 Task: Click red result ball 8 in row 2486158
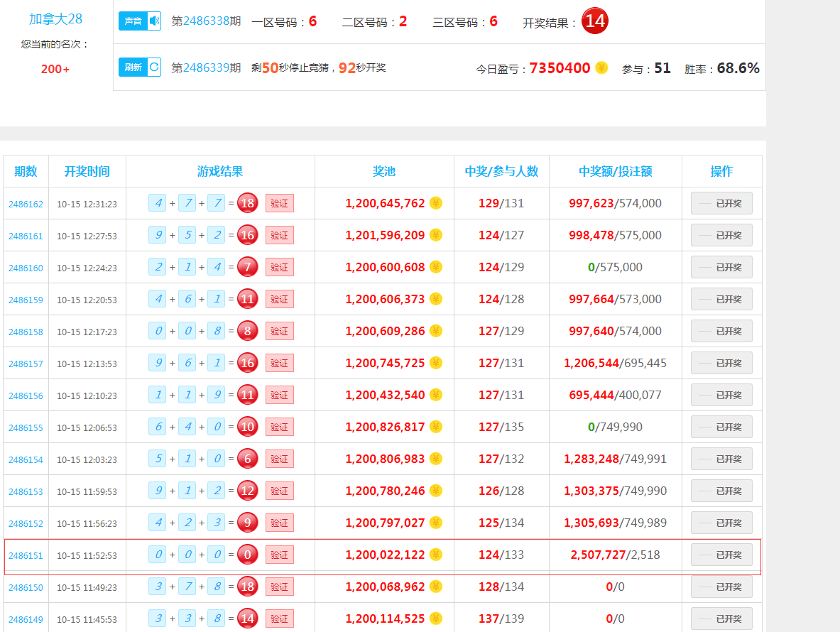tap(248, 331)
